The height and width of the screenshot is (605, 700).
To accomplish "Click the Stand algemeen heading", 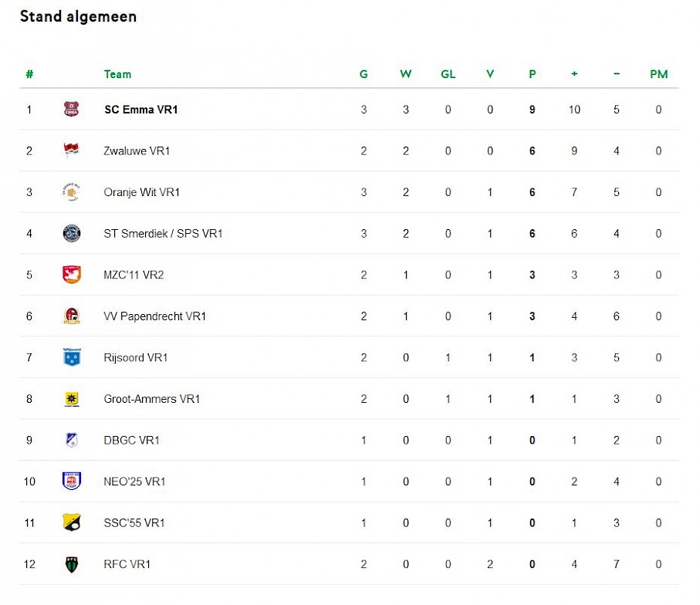I will [78, 16].
